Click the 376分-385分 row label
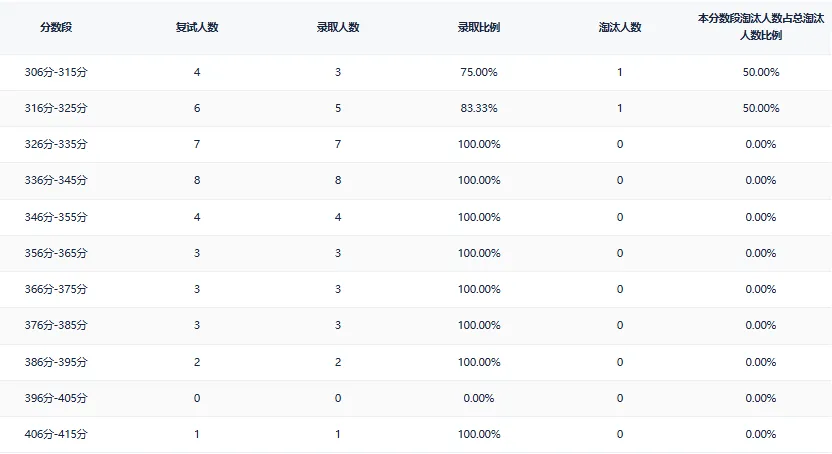Image resolution: width=832 pixels, height=454 pixels. 56,325
